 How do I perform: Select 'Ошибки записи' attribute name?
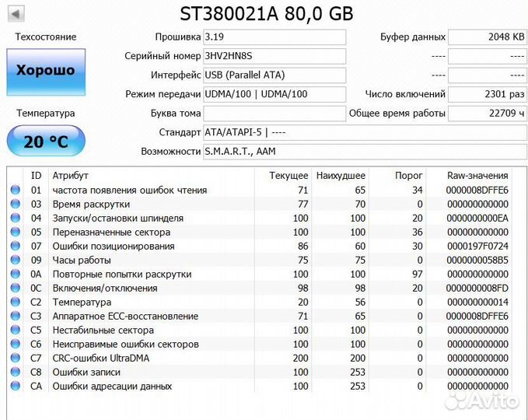pos(86,373)
